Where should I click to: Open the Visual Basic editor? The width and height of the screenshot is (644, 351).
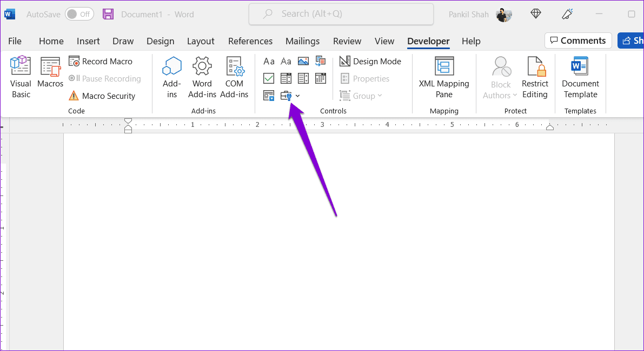21,78
